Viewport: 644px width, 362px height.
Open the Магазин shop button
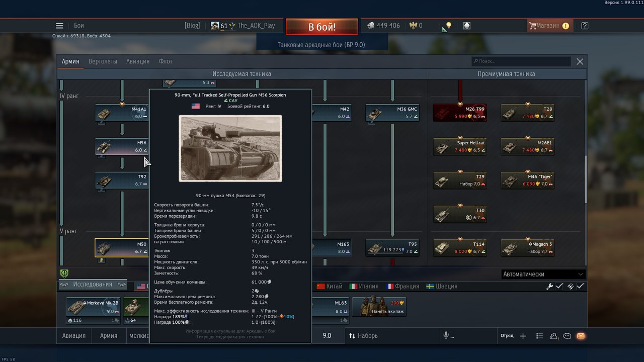click(x=549, y=26)
